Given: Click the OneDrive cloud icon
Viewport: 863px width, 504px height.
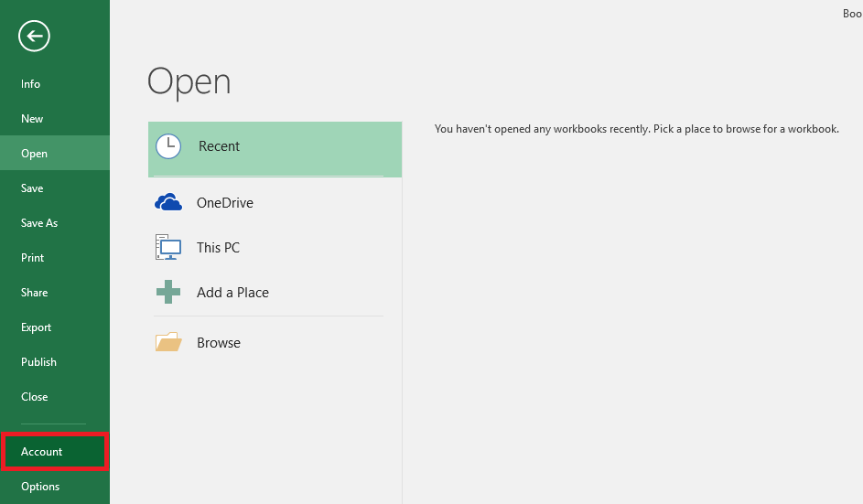Looking at the screenshot, I should 168,202.
